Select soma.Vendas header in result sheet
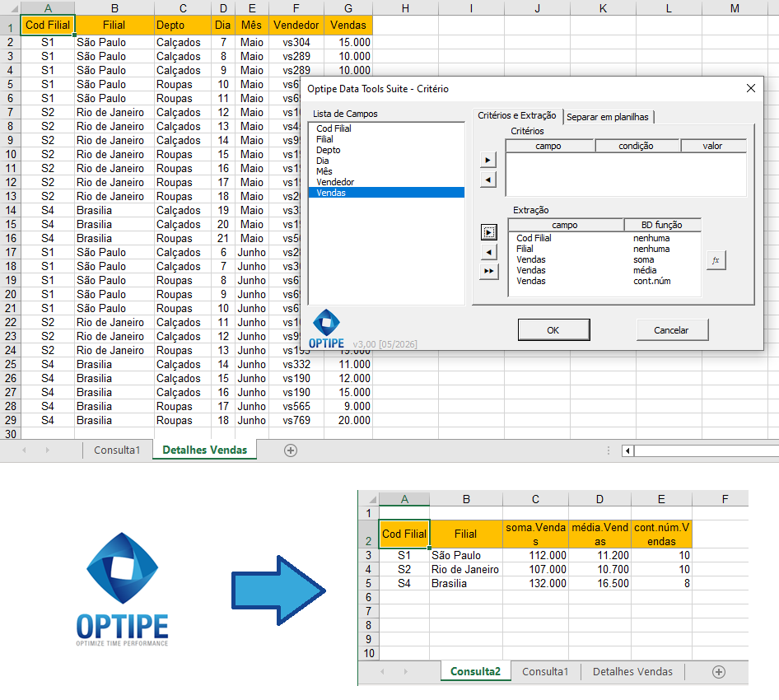 tap(535, 534)
